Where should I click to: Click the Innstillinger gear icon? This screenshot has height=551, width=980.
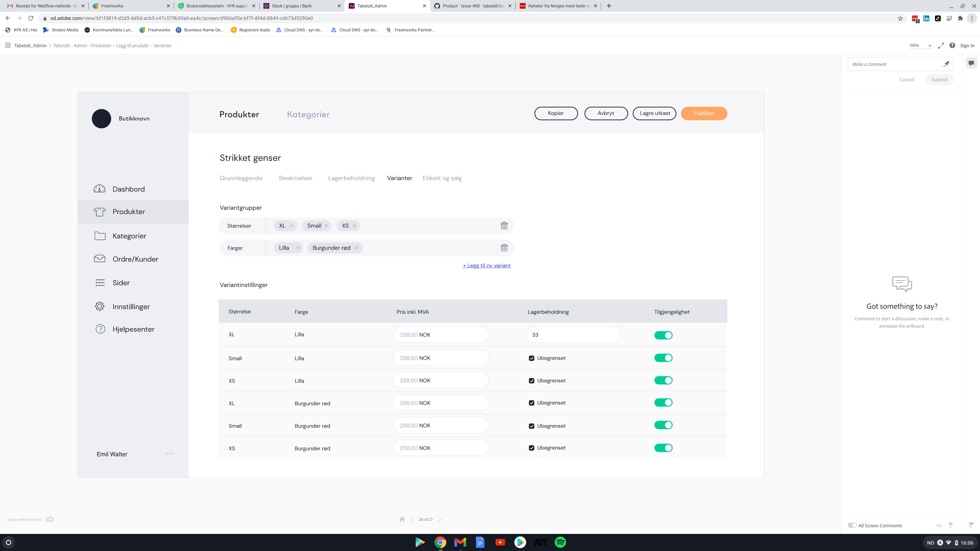click(100, 306)
